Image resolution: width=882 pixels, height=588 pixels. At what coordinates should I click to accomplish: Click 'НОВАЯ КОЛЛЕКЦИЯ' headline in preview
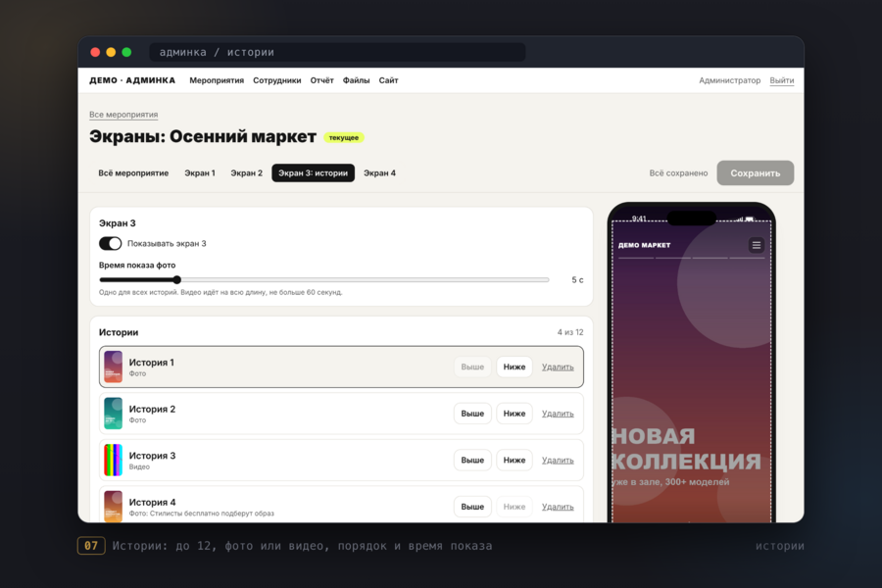click(x=686, y=449)
